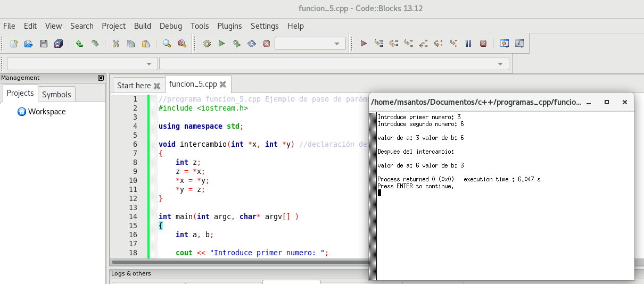The width and height of the screenshot is (644, 284).
Task: Click the Open file folder icon
Action: click(29, 44)
